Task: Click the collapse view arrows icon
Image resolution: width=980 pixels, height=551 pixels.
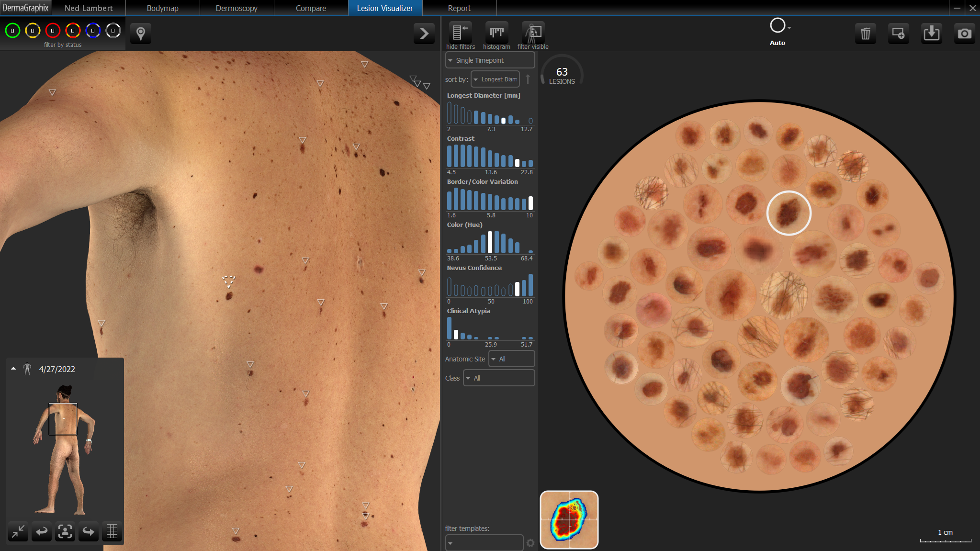Action: click(x=18, y=531)
